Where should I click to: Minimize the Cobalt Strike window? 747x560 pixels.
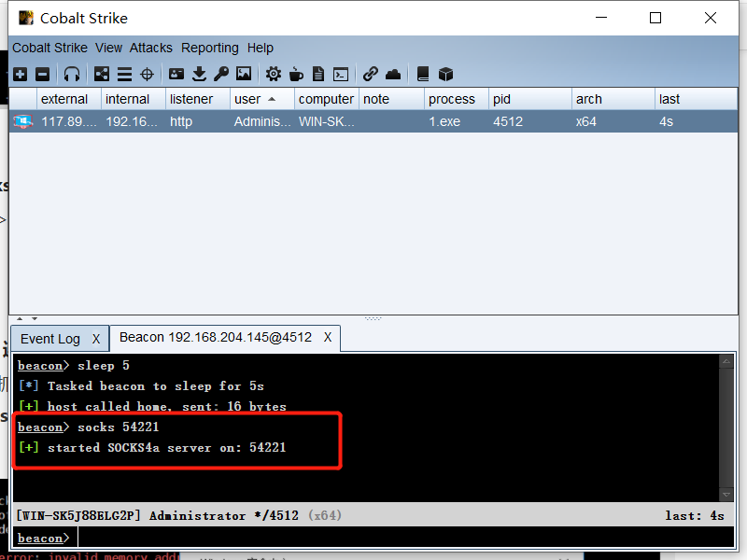601,18
